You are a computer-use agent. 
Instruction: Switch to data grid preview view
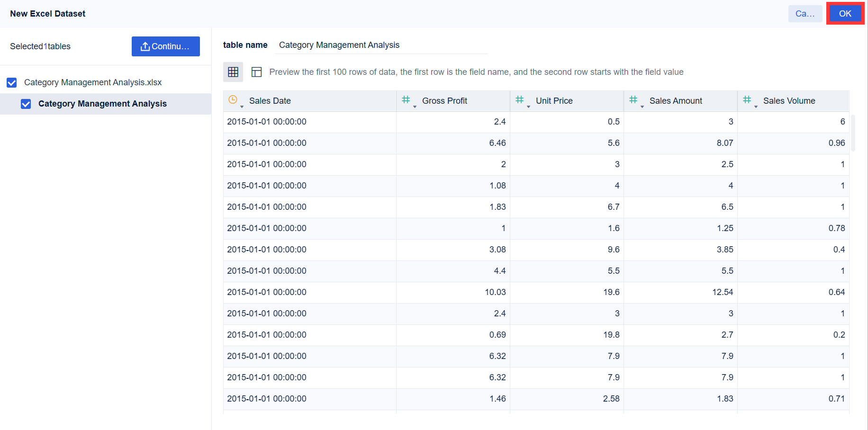(233, 72)
